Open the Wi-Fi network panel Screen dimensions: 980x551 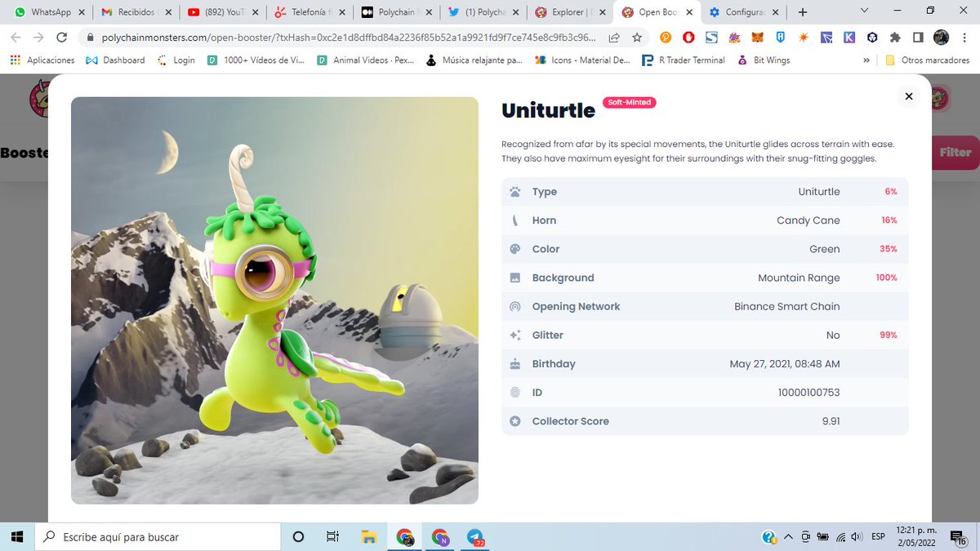click(841, 537)
